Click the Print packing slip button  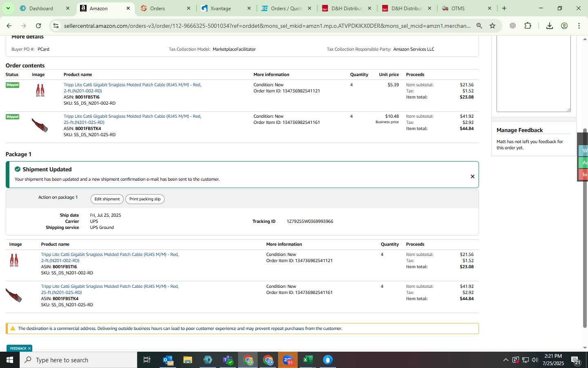tap(145, 199)
